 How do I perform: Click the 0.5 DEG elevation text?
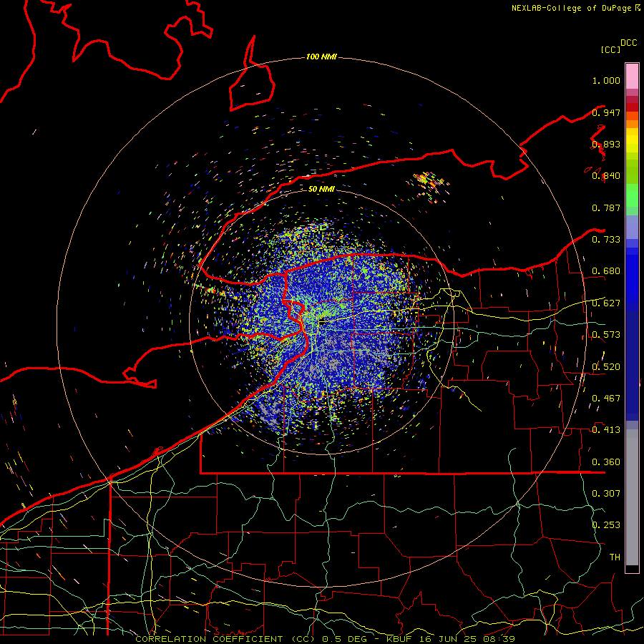(x=344, y=639)
